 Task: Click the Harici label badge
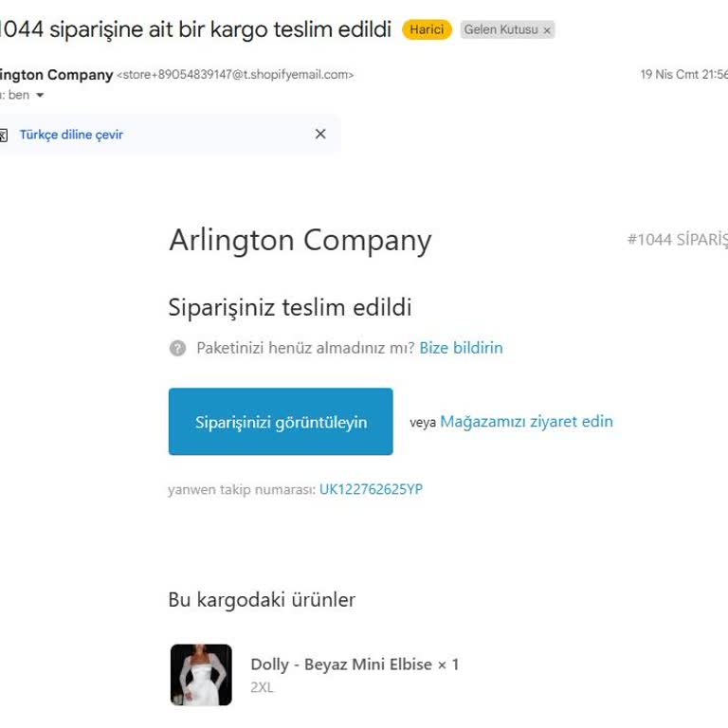click(x=427, y=29)
